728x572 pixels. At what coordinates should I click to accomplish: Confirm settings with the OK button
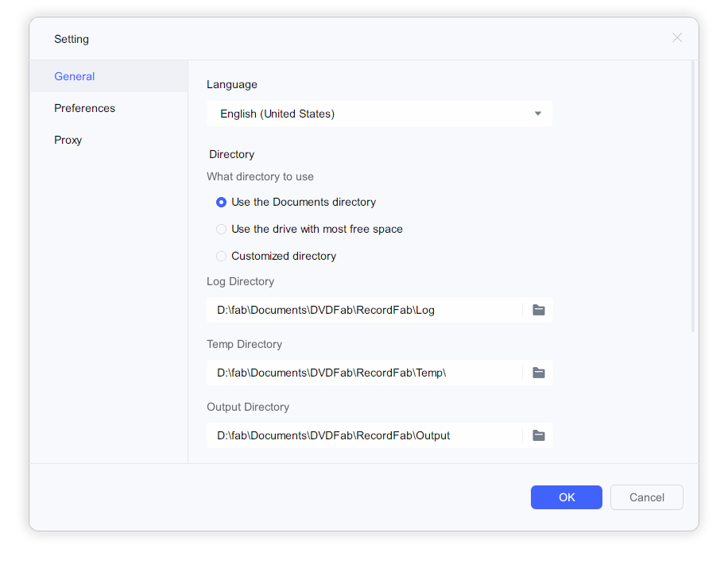[x=566, y=497]
